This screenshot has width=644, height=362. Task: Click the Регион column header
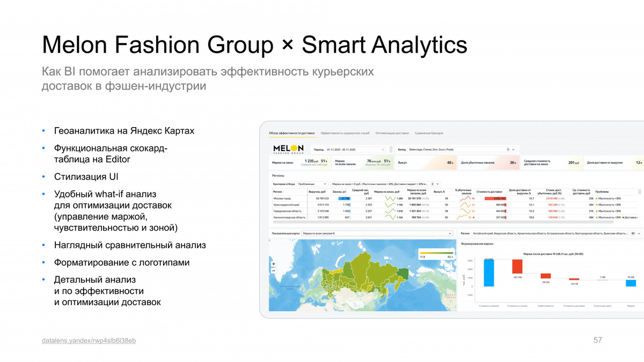(x=277, y=191)
